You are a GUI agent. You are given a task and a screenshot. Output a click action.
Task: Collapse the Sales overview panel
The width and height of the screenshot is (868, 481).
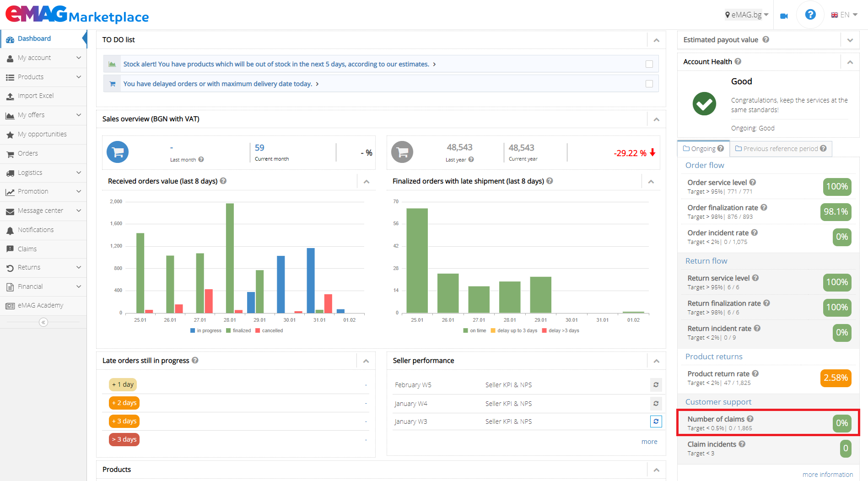tap(656, 119)
